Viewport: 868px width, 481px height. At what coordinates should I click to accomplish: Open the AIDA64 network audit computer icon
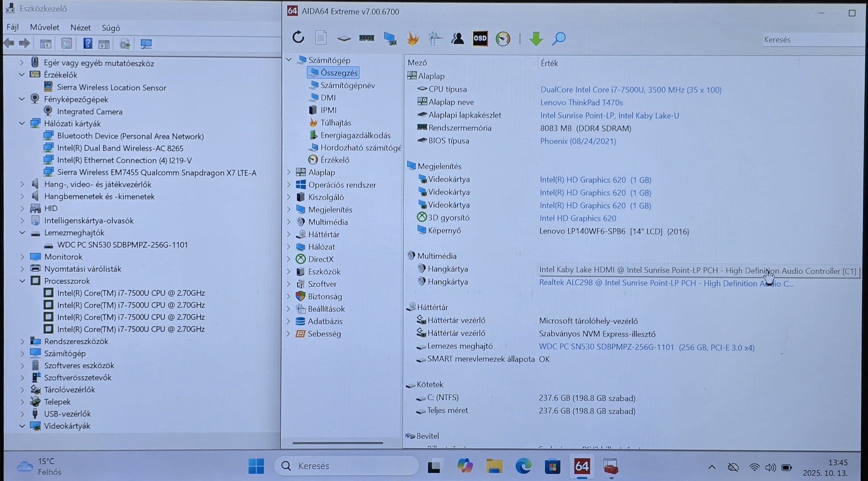(x=390, y=38)
